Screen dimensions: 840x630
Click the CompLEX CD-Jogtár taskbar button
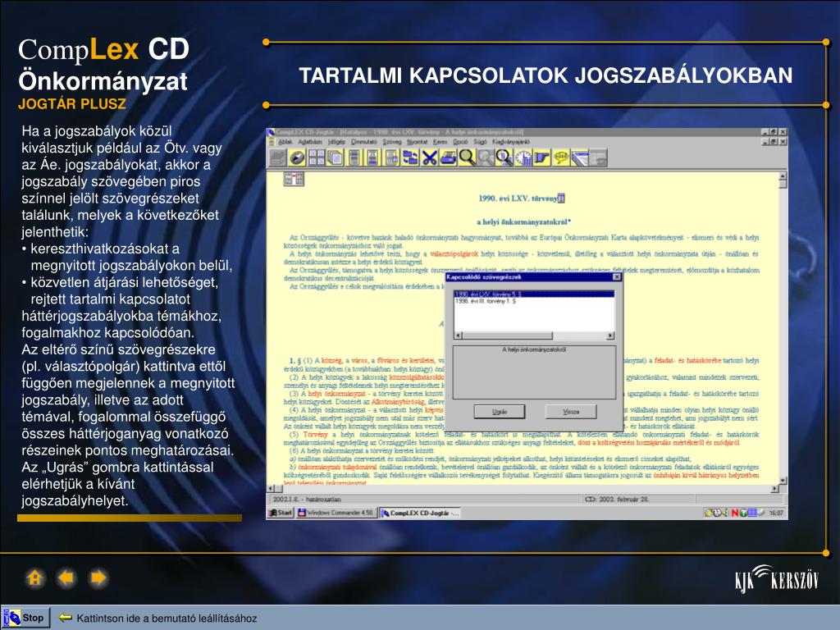419,513
